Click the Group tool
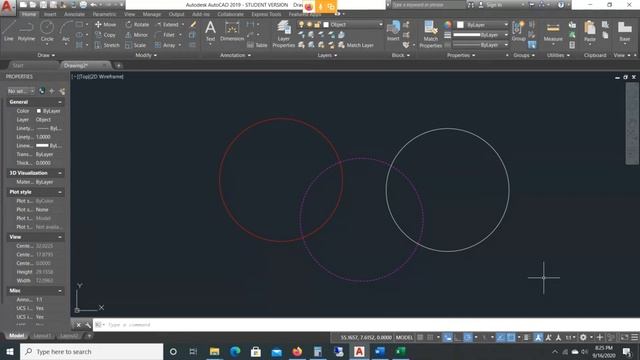Image resolution: width=640 pixels, height=360 pixels. click(x=518, y=31)
